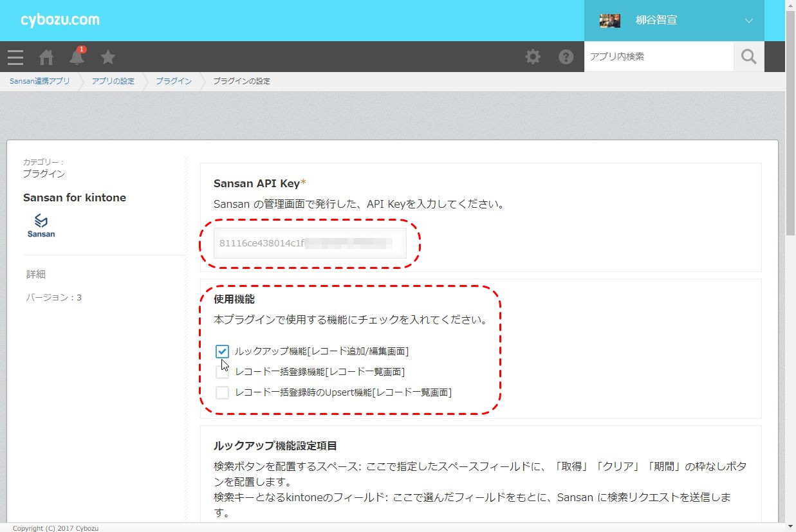Open the help question mark icon
The height and width of the screenshot is (532, 796).
566,57
